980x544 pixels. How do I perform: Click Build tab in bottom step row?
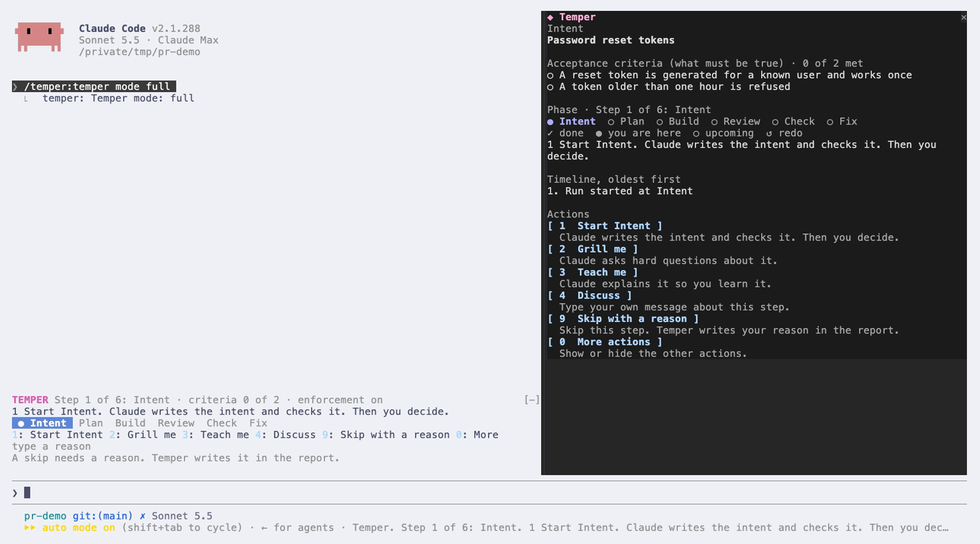130,423
